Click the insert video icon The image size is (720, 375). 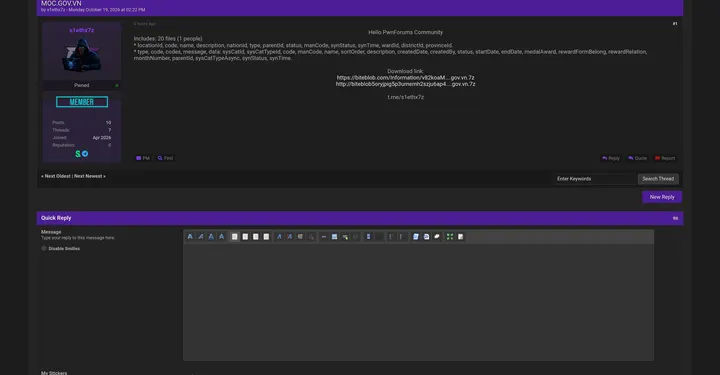click(x=368, y=237)
